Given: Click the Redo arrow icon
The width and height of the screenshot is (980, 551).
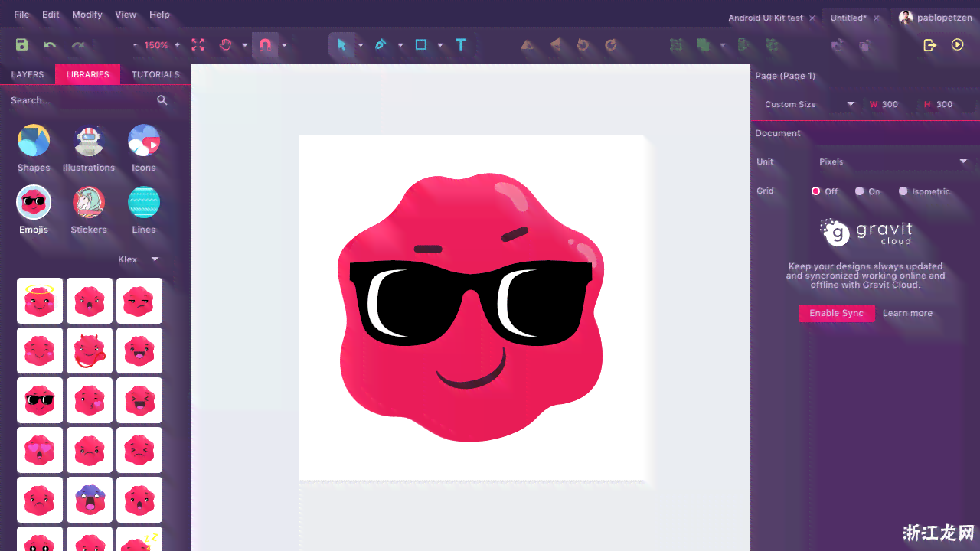Looking at the screenshot, I should [78, 45].
